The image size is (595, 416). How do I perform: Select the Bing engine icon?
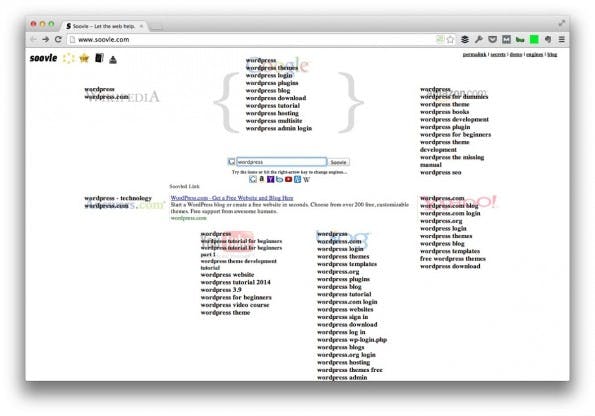[279, 179]
